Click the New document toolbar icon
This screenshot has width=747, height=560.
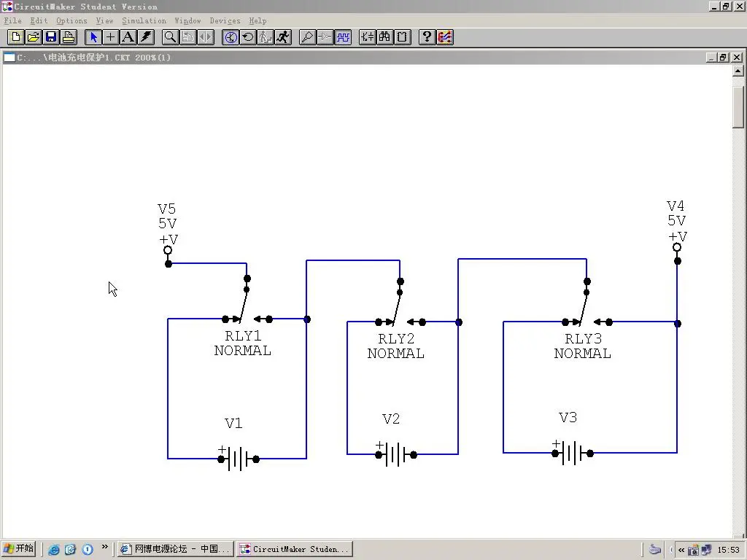point(16,37)
